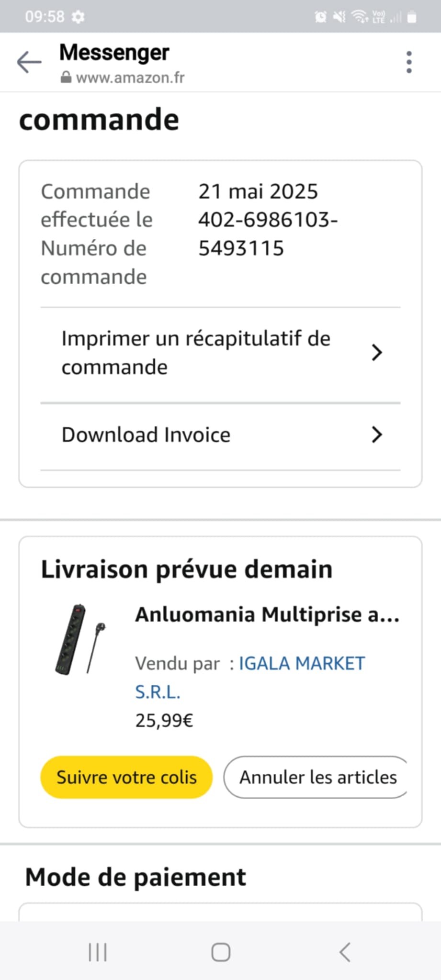Tap Annuler les articles button
The image size is (441, 980).
[317, 777]
